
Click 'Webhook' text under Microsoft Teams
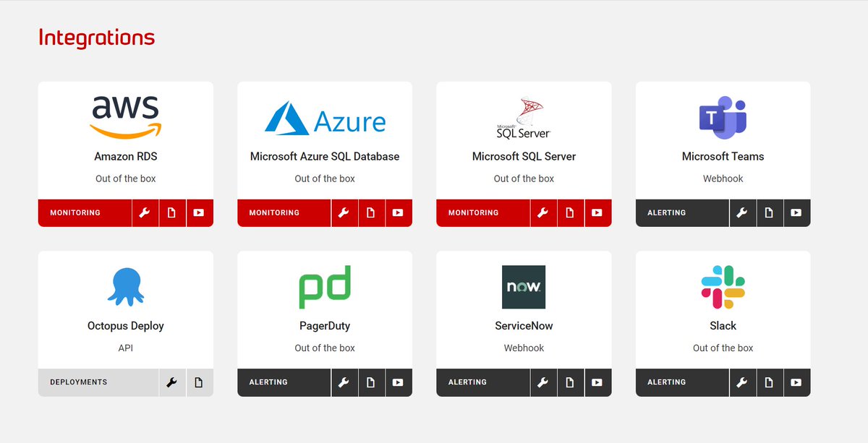point(723,179)
